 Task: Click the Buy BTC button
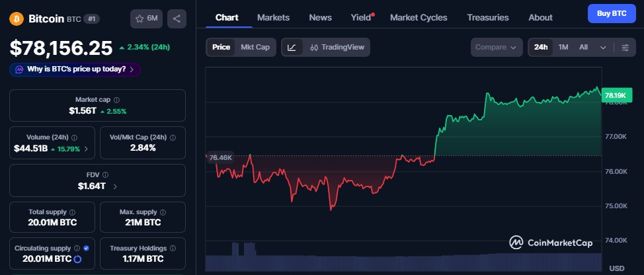click(x=612, y=13)
